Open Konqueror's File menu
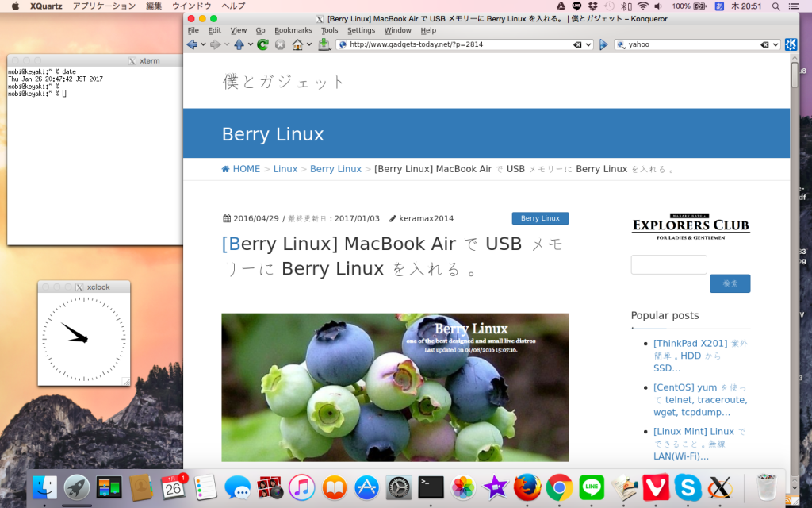The image size is (812, 508). tap(193, 31)
